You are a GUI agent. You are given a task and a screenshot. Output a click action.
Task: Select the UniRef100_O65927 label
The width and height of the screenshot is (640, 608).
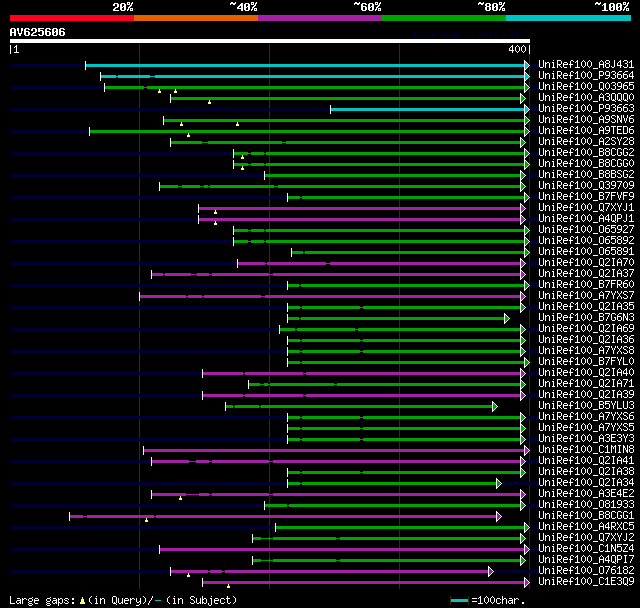click(586, 230)
